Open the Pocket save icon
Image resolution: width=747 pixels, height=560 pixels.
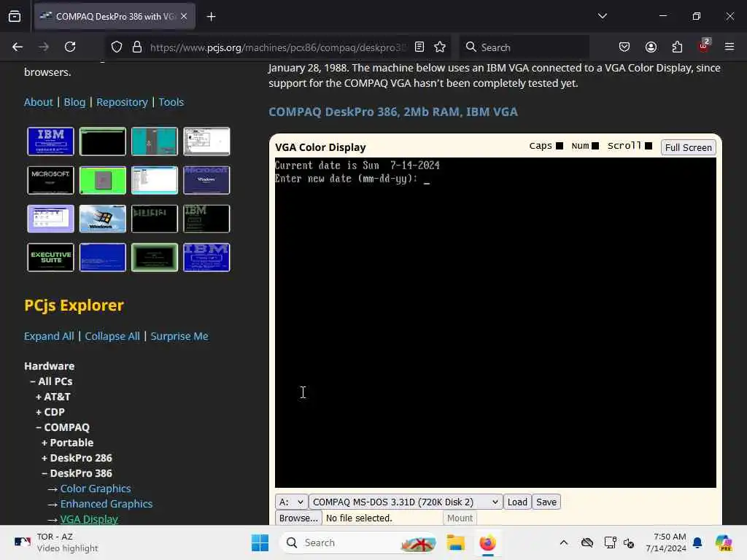[624, 47]
